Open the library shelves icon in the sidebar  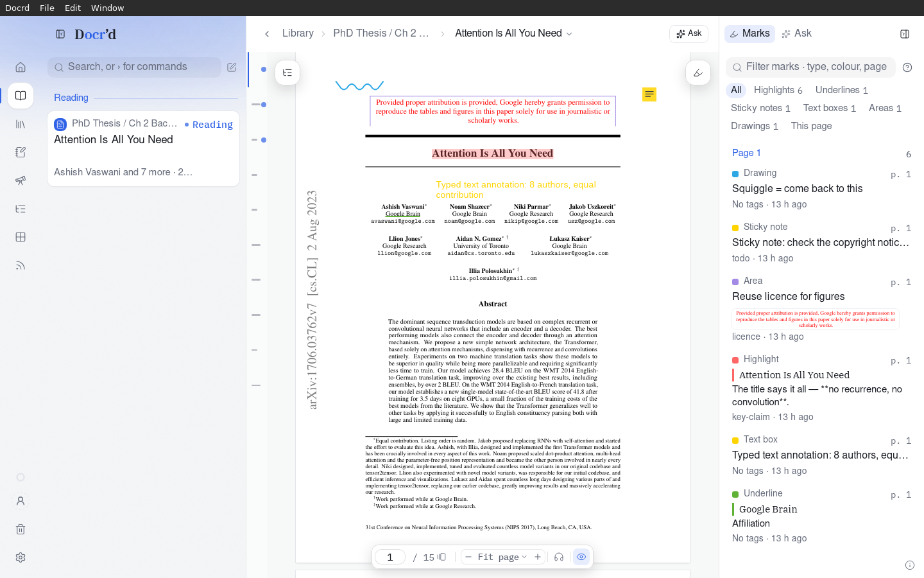click(x=21, y=124)
